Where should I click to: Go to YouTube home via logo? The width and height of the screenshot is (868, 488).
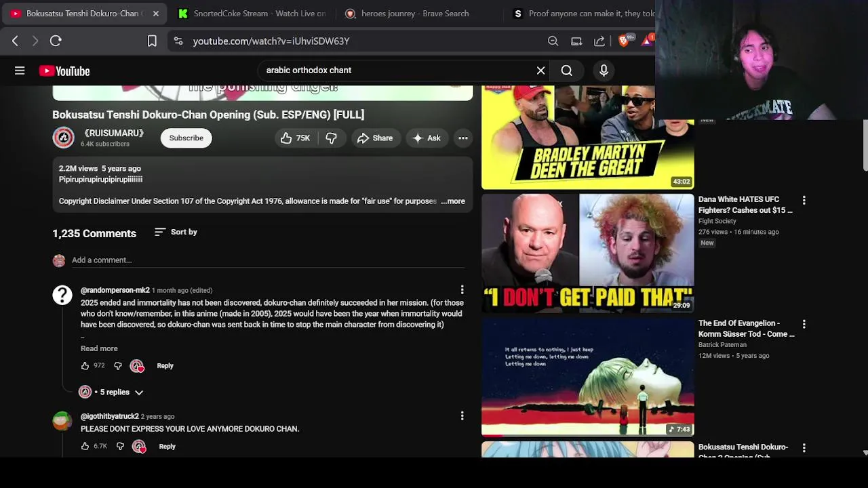point(64,70)
